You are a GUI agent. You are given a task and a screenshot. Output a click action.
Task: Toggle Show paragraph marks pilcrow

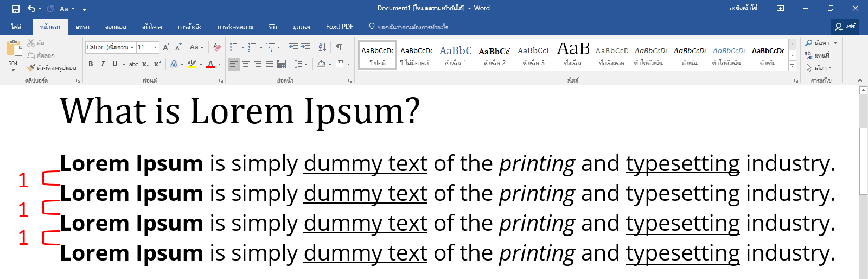(x=339, y=47)
